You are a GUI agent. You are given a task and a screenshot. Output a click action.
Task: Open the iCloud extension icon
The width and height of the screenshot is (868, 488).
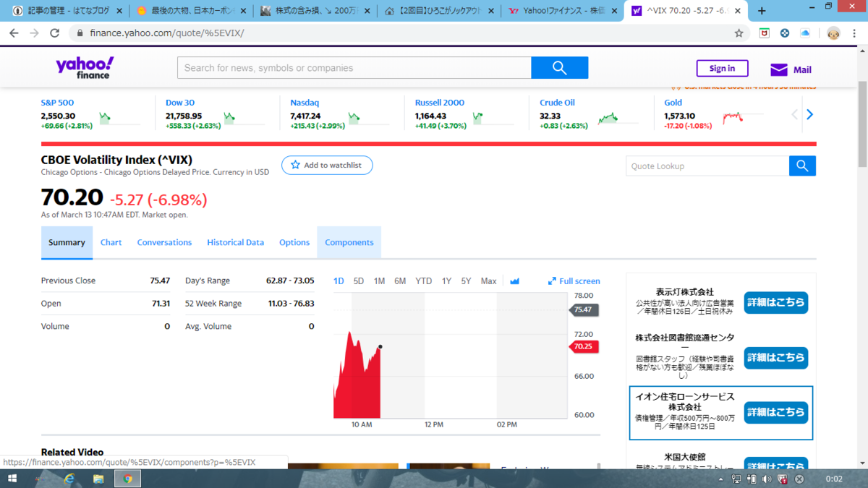805,33
